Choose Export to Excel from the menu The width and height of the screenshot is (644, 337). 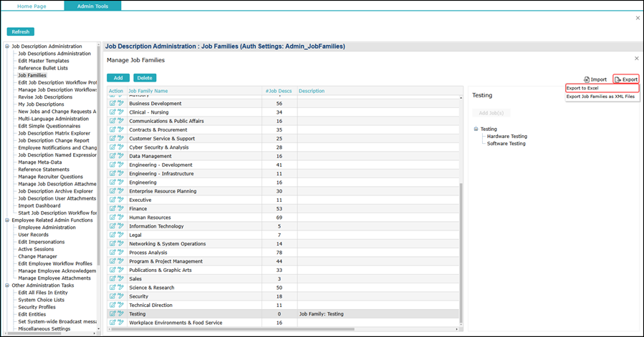[x=582, y=88]
